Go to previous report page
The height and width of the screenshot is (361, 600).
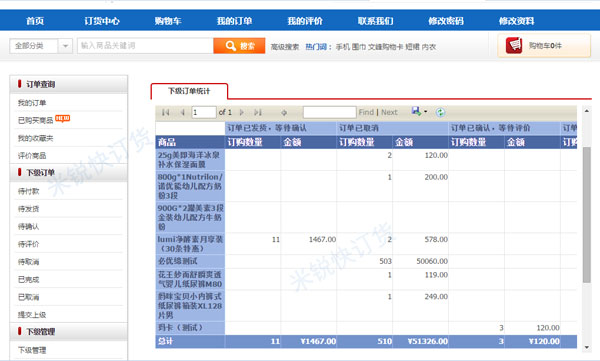(x=183, y=112)
